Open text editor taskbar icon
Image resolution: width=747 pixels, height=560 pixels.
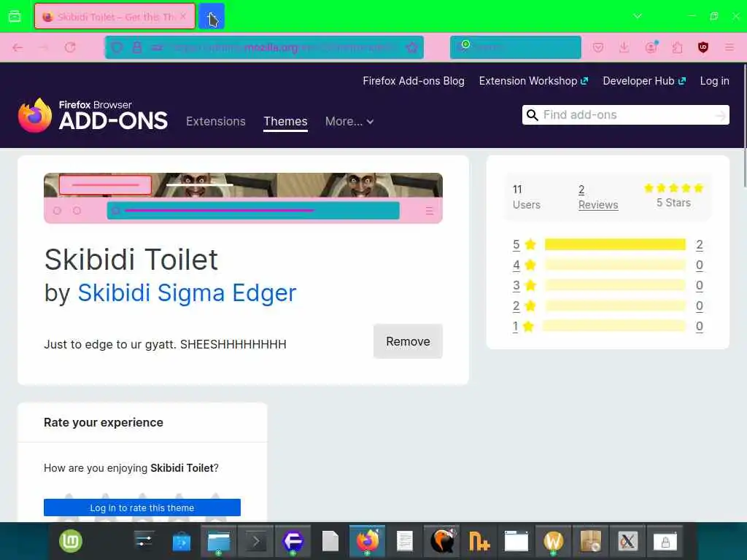coord(404,542)
